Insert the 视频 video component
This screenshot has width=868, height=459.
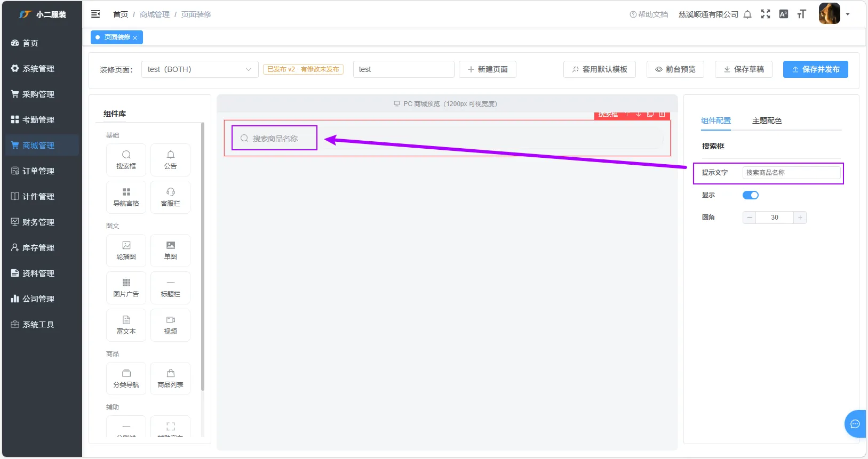click(170, 325)
